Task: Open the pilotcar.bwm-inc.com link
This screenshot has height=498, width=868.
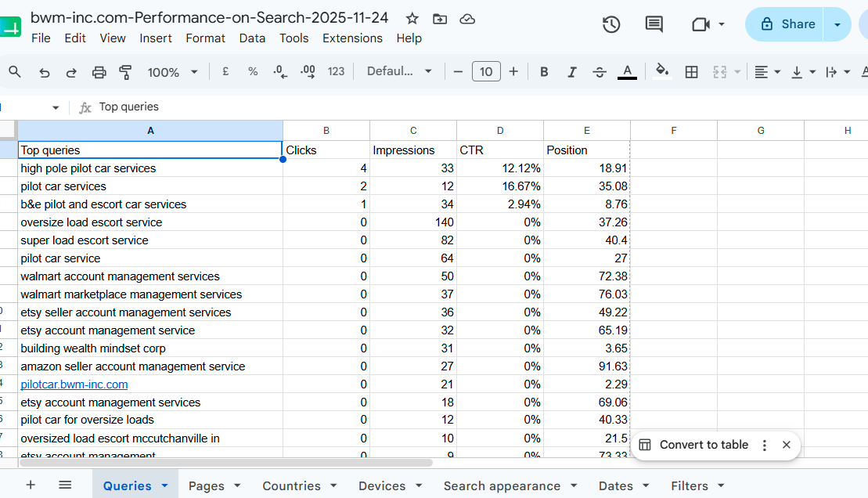Action: (74, 384)
